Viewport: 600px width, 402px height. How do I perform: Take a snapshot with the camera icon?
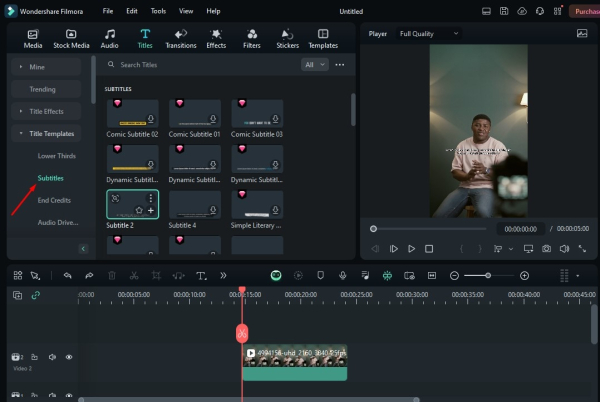pyautogui.click(x=546, y=248)
